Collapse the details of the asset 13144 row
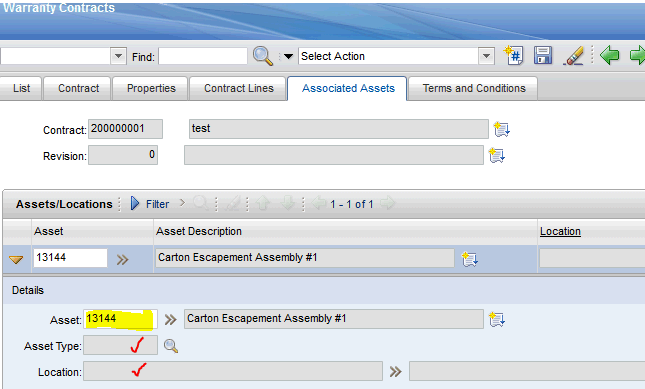 click(x=16, y=259)
